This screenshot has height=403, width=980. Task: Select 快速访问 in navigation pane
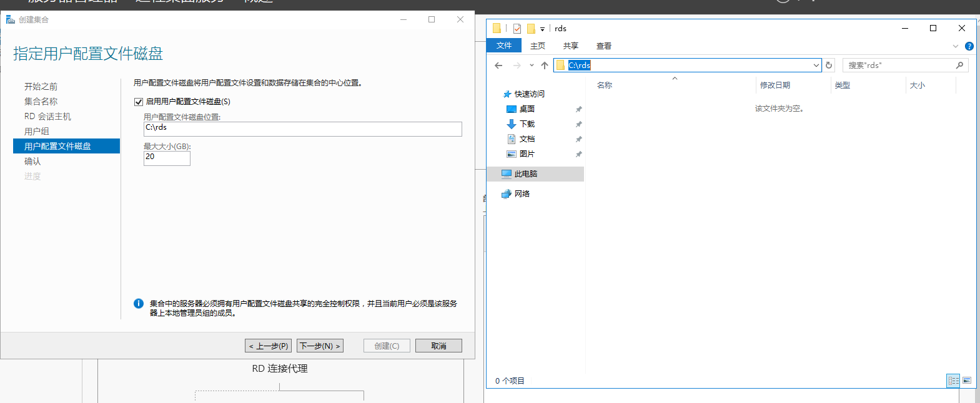pyautogui.click(x=529, y=94)
